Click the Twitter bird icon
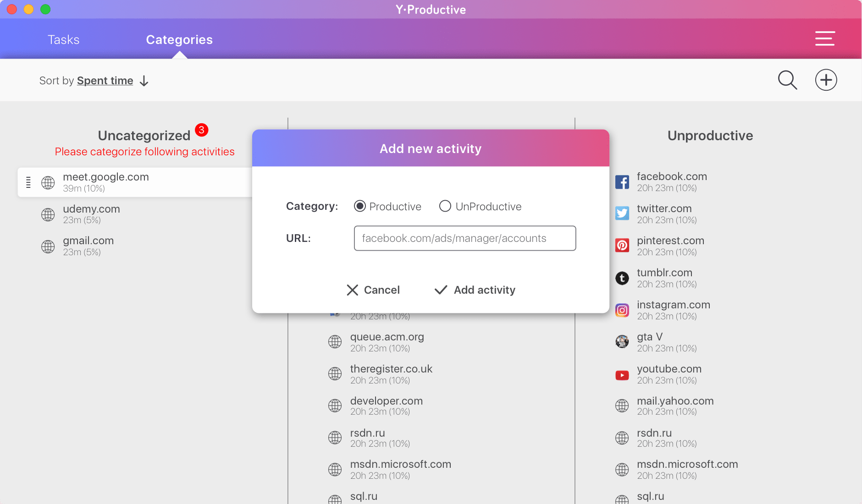Image resolution: width=862 pixels, height=504 pixels. [x=622, y=213]
